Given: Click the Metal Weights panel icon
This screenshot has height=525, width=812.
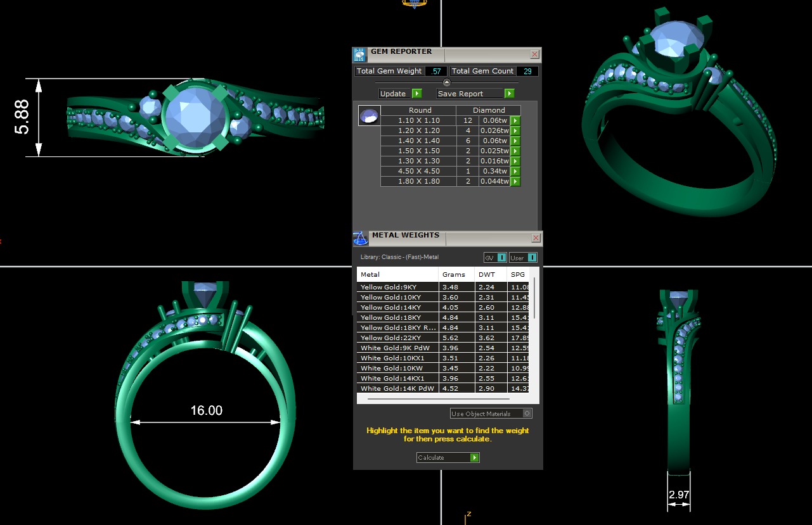Looking at the screenshot, I should click(360, 238).
